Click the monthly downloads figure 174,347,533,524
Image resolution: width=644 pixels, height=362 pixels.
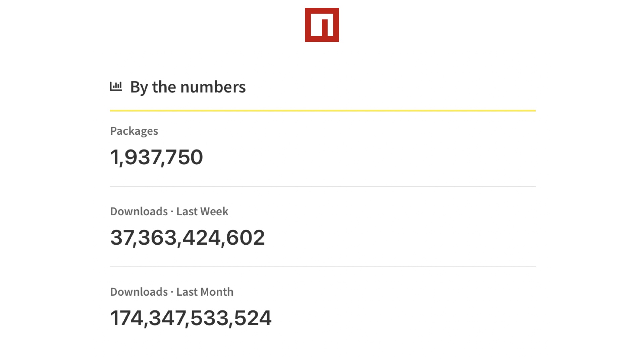tap(191, 318)
